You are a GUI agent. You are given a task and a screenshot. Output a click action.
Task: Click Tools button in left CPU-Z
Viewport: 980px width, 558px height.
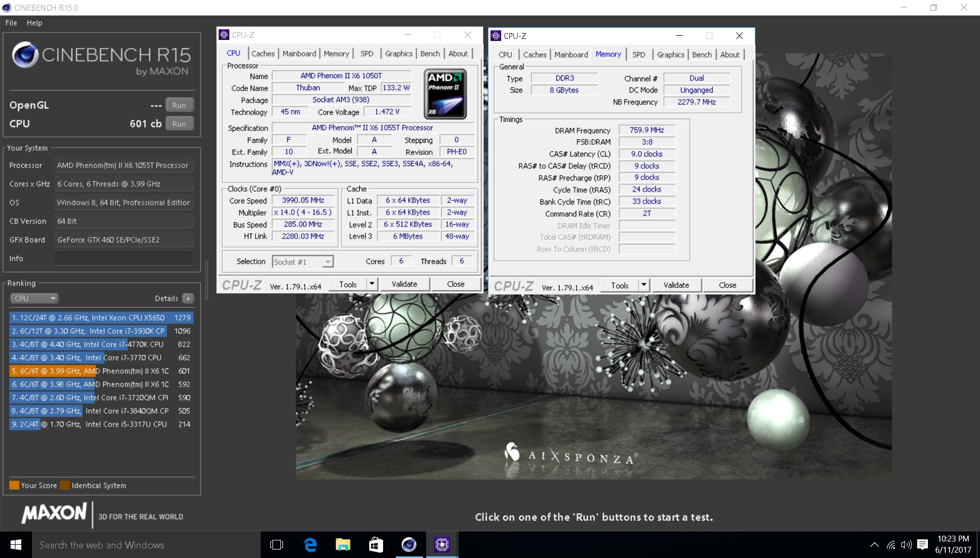pos(348,284)
